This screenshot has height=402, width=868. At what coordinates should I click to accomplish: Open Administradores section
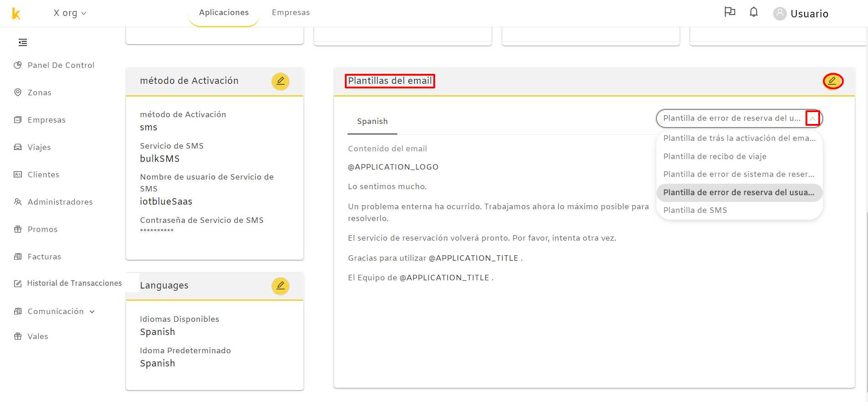60,202
